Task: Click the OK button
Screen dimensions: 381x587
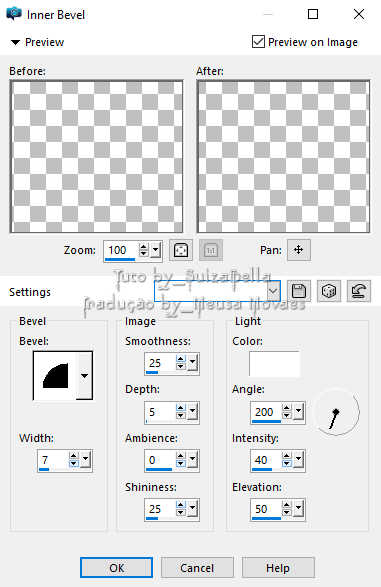Action: [116, 568]
